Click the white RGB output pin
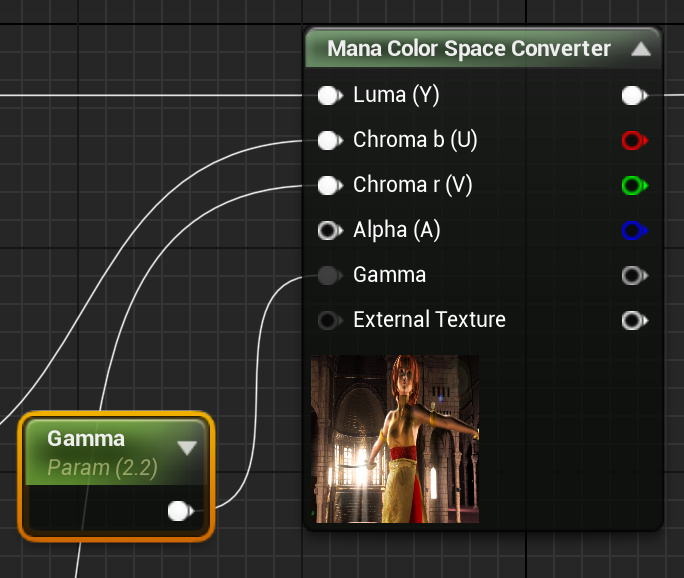The image size is (684, 578). [635, 96]
